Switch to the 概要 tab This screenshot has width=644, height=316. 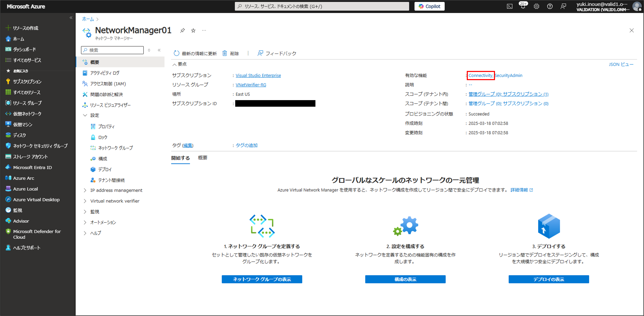click(x=202, y=158)
